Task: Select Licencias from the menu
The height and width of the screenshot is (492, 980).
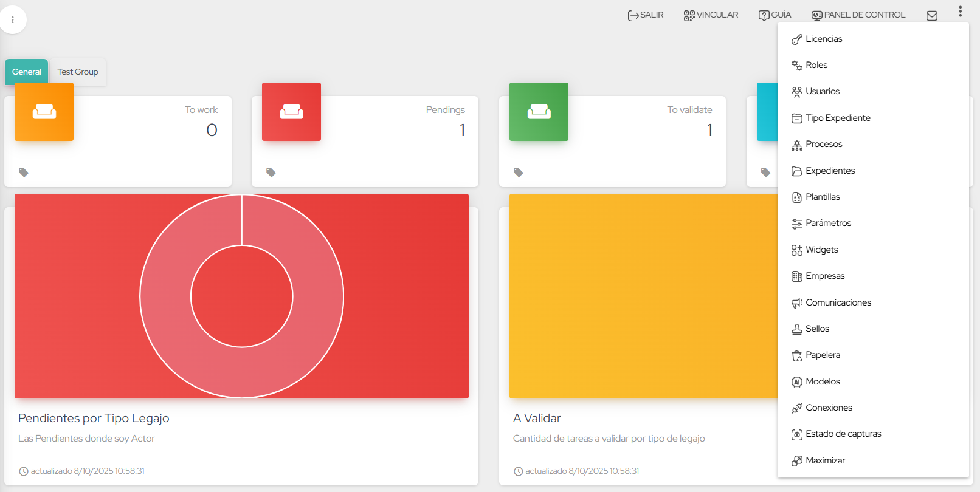Action: point(823,39)
